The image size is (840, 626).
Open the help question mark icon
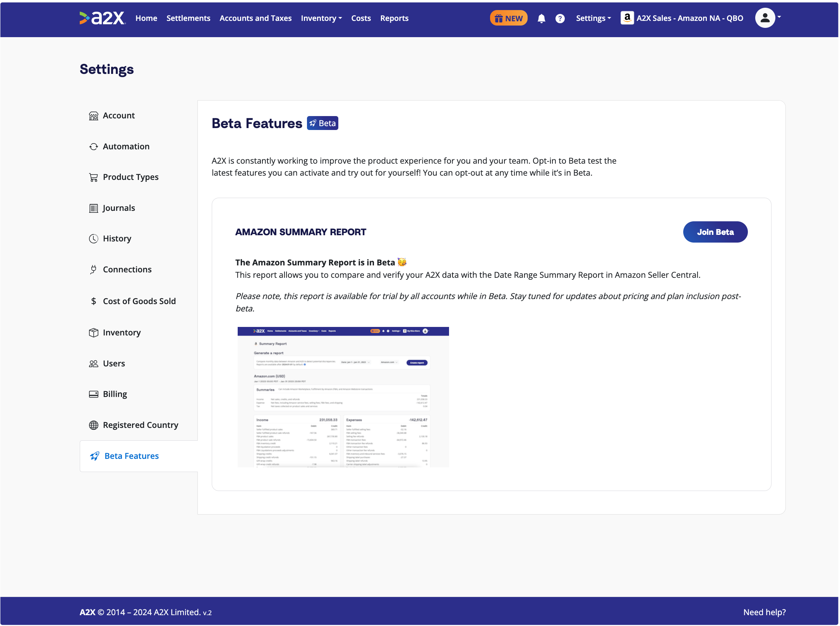pos(560,19)
